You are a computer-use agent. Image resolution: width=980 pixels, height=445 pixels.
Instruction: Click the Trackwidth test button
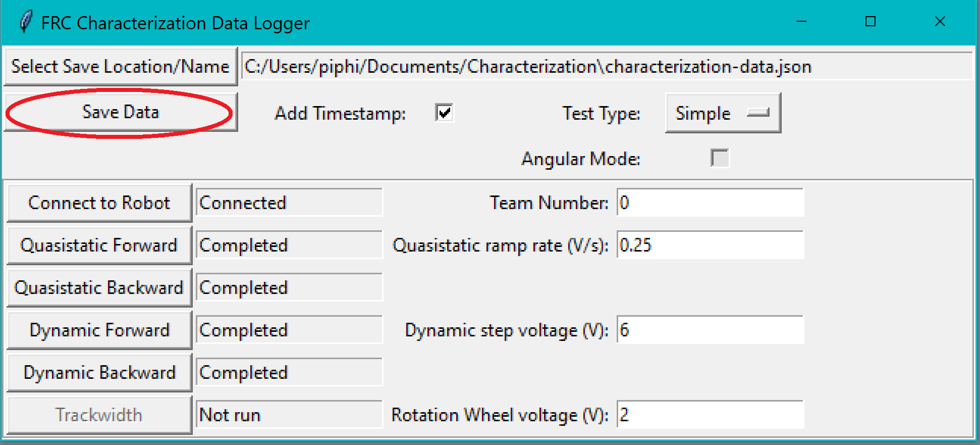coord(99,415)
